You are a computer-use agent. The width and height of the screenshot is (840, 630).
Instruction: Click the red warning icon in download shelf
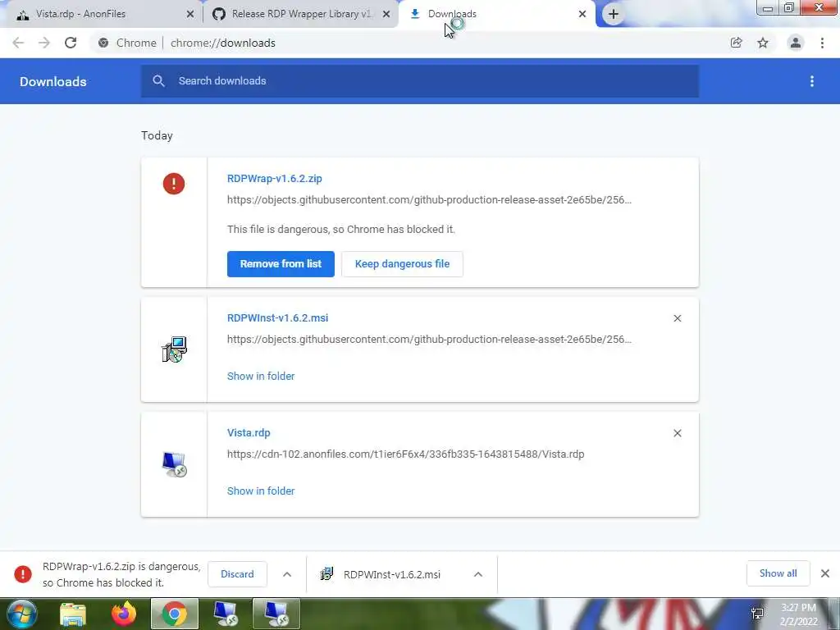click(23, 574)
